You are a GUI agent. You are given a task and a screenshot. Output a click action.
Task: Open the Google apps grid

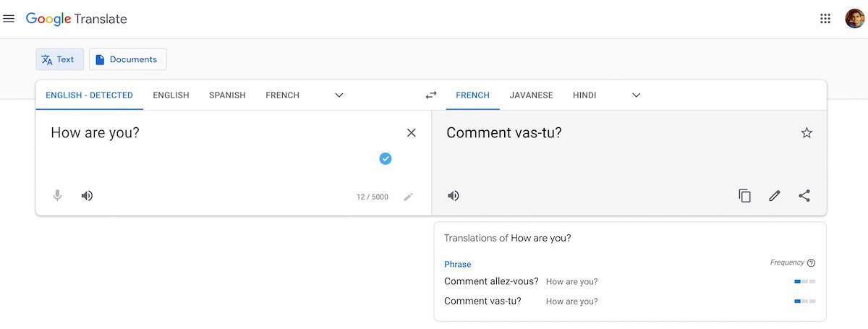tap(825, 19)
